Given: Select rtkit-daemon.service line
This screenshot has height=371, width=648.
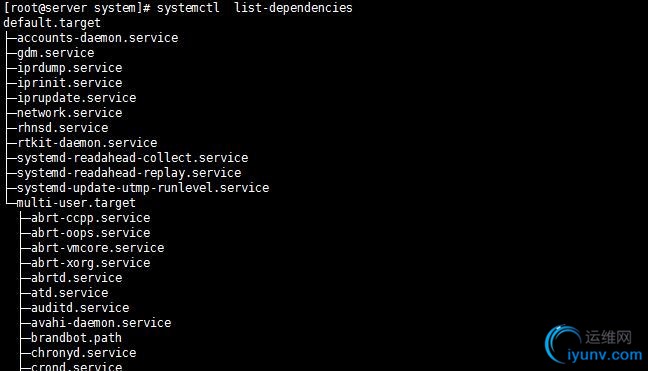Looking at the screenshot, I should 87,143.
